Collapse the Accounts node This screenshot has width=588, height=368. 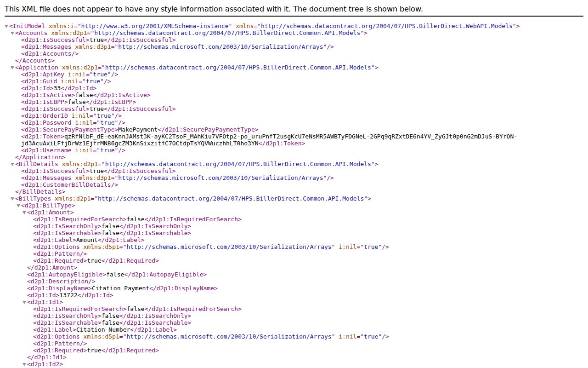coord(12,33)
